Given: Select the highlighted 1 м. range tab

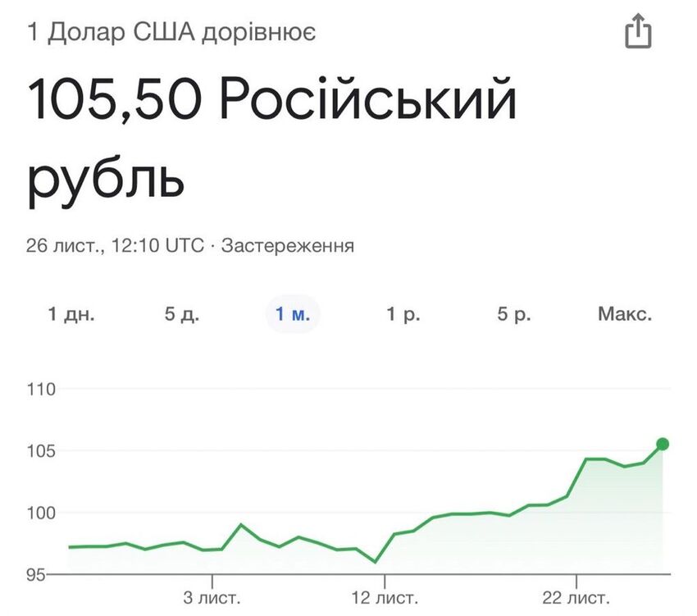Looking at the screenshot, I should click(x=293, y=314).
